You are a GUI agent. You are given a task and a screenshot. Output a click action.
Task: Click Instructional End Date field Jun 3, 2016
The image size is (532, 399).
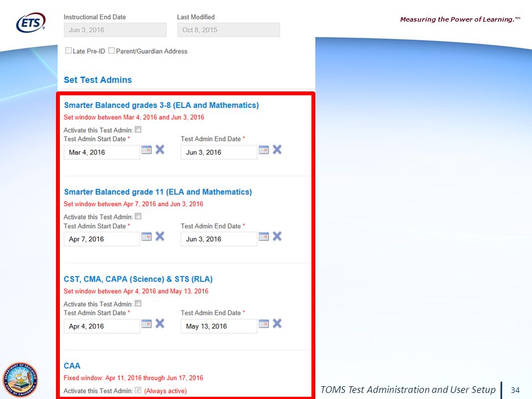click(x=115, y=30)
